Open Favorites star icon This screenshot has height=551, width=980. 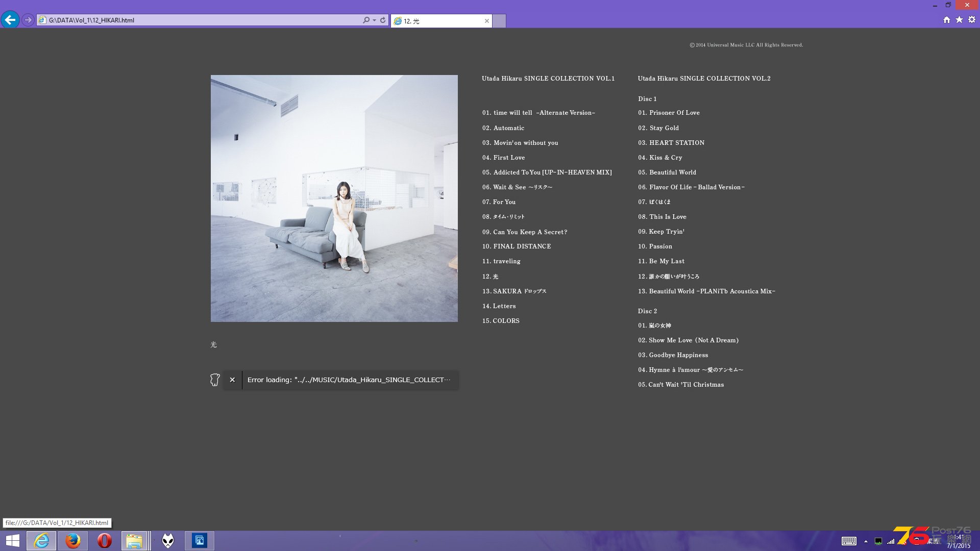click(959, 20)
